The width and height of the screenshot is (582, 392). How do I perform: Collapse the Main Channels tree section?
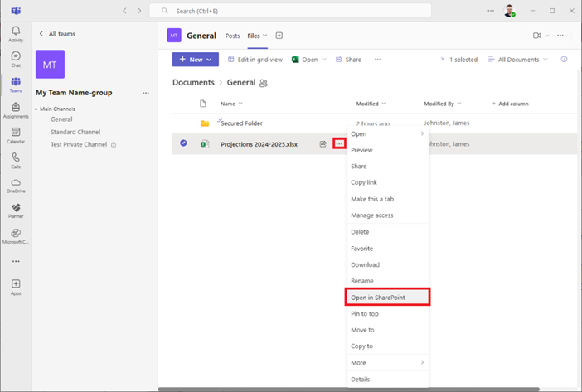coord(36,109)
